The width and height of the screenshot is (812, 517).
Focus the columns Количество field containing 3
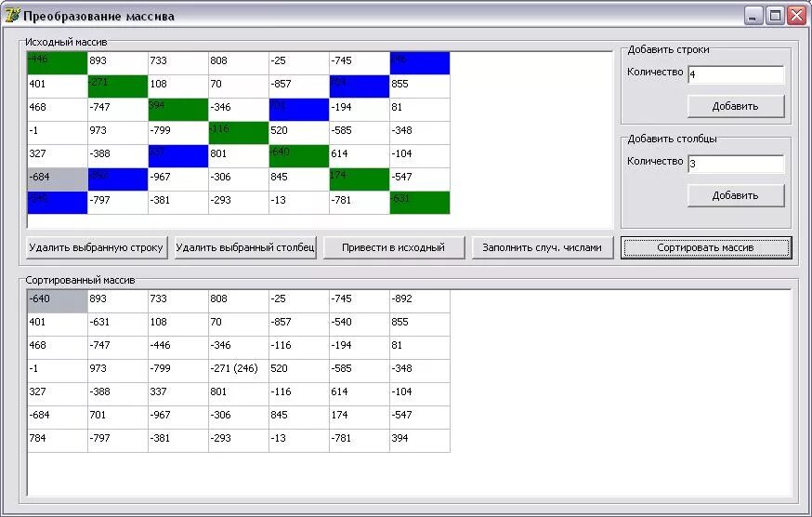click(736, 164)
